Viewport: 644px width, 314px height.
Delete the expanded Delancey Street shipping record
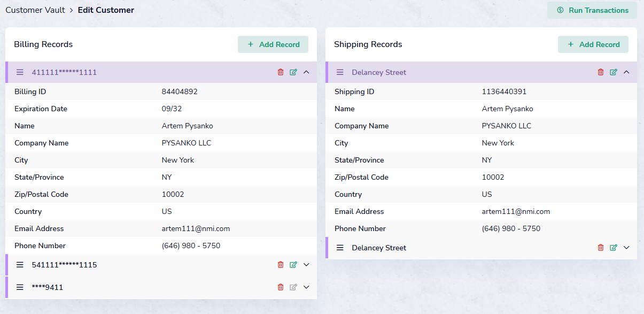pyautogui.click(x=601, y=72)
